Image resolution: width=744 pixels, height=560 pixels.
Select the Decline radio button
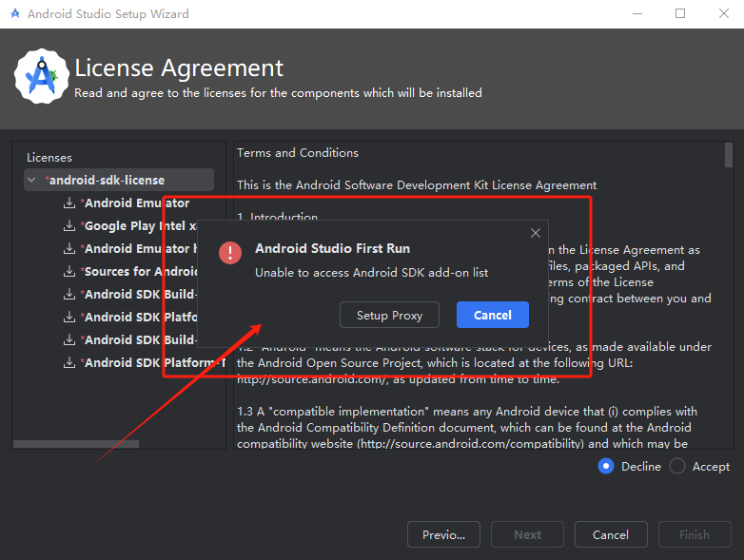point(606,466)
